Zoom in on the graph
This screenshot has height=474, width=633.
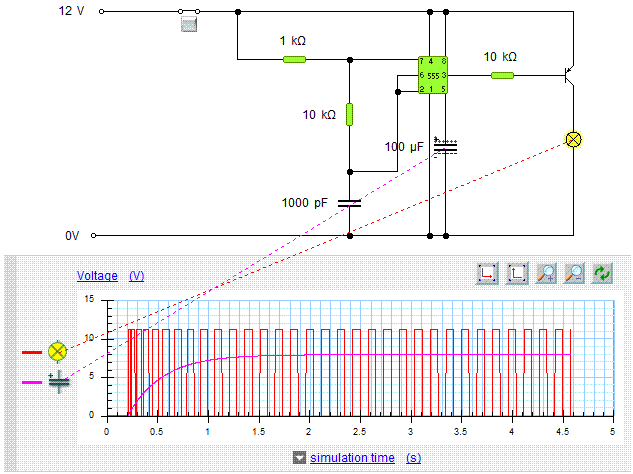[x=546, y=273]
